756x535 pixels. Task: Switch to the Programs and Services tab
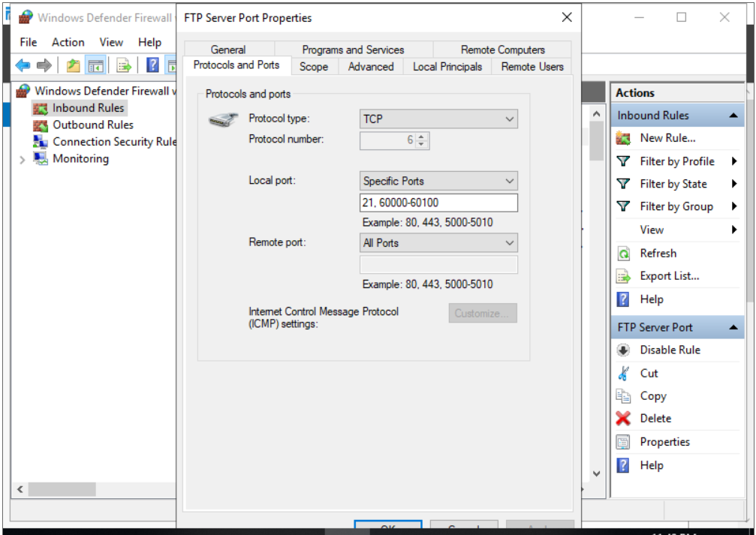pyautogui.click(x=354, y=50)
